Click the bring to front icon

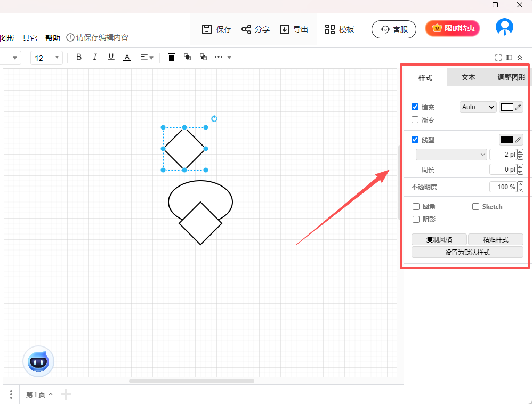187,57
